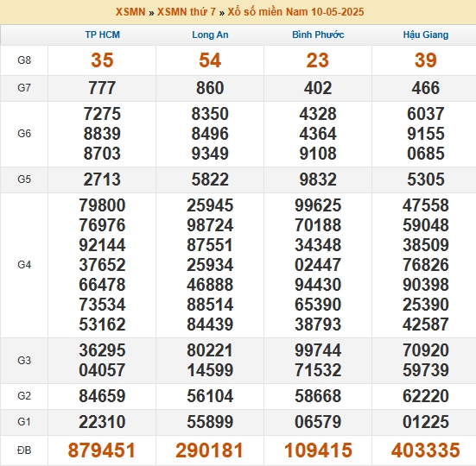This screenshot has width=476, height=466.
Task: Click G3 number 99744
Action: (x=318, y=350)
